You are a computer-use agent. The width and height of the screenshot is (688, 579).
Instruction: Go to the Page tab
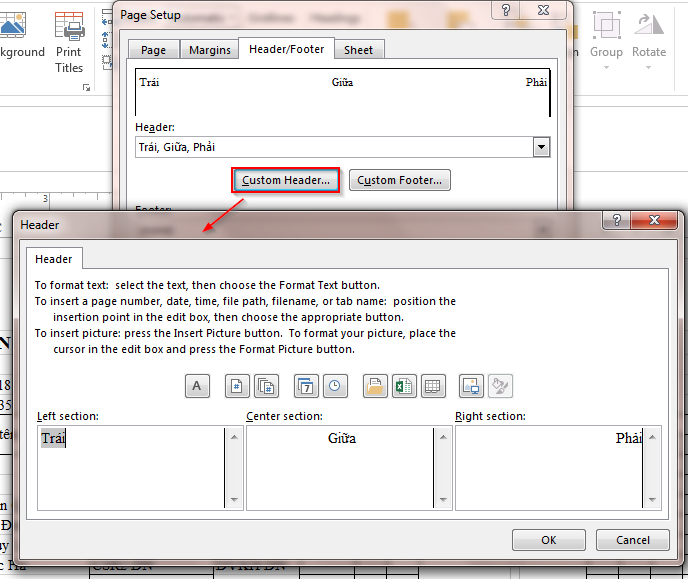[x=153, y=50]
